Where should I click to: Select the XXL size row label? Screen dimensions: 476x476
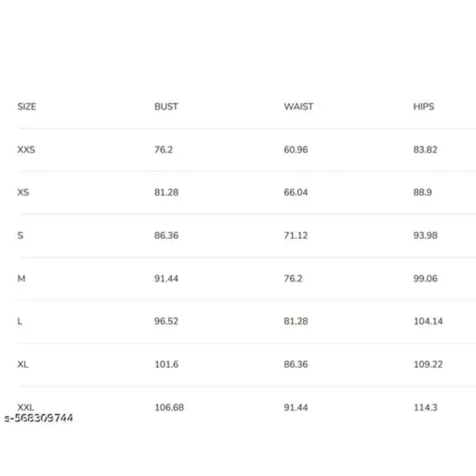(x=26, y=407)
